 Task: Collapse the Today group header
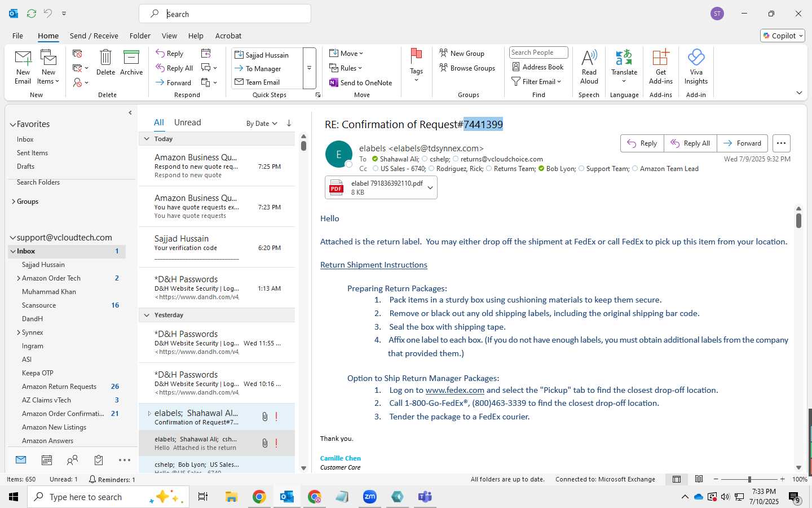[x=147, y=139]
